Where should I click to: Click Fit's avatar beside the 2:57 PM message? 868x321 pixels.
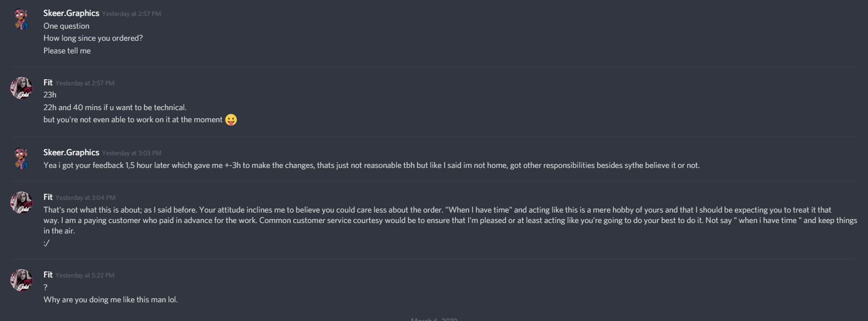pos(21,88)
